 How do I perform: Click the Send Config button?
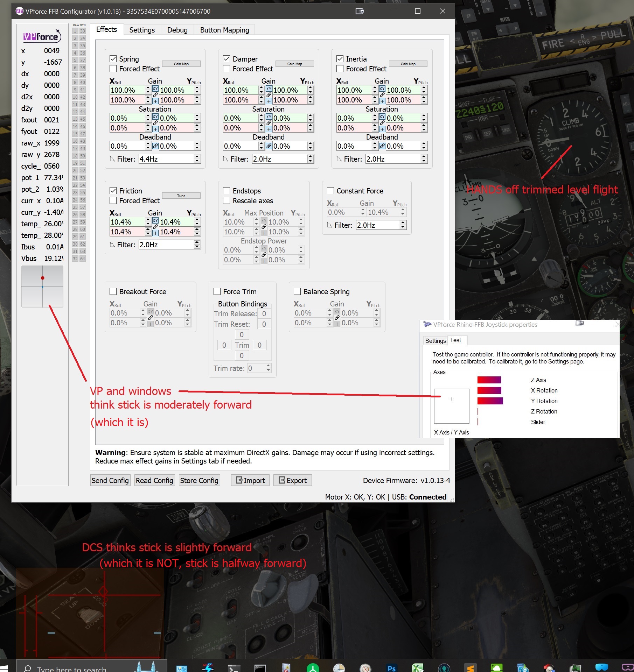point(110,481)
